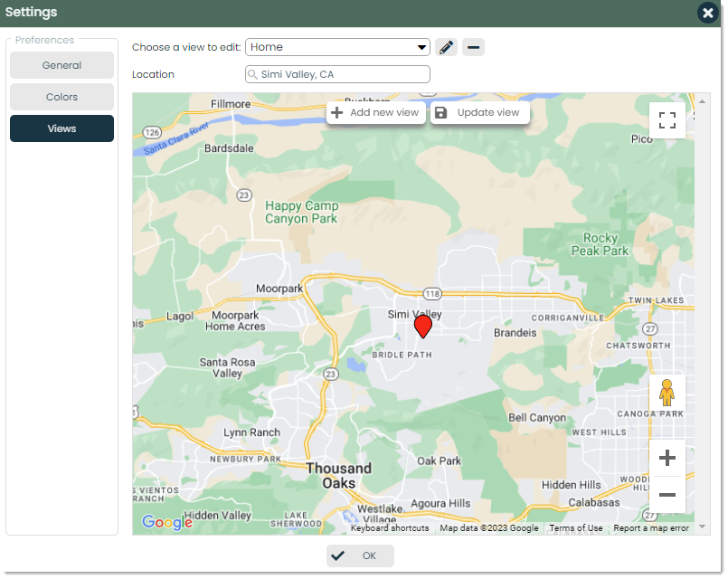Click Newbury Park label on map
Screen dimensions: 728x579
[x=245, y=459]
